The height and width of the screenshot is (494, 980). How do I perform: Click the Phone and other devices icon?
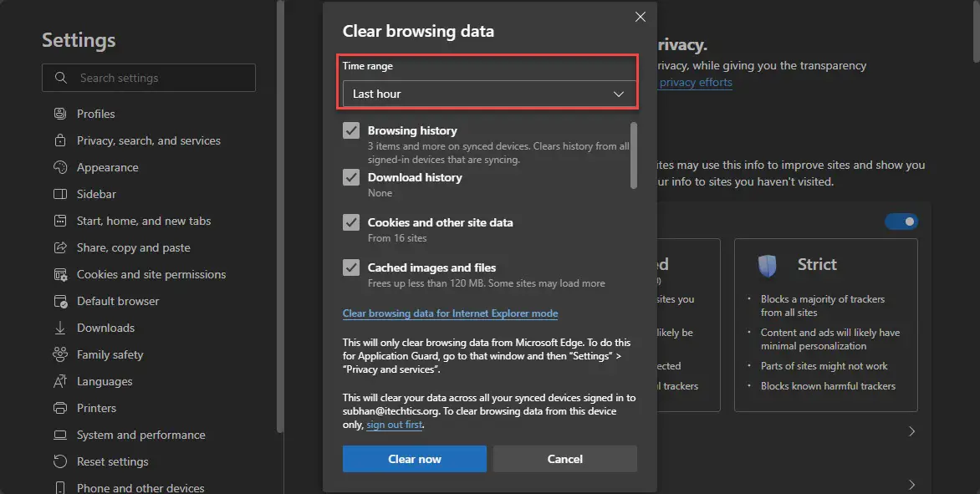click(60, 488)
